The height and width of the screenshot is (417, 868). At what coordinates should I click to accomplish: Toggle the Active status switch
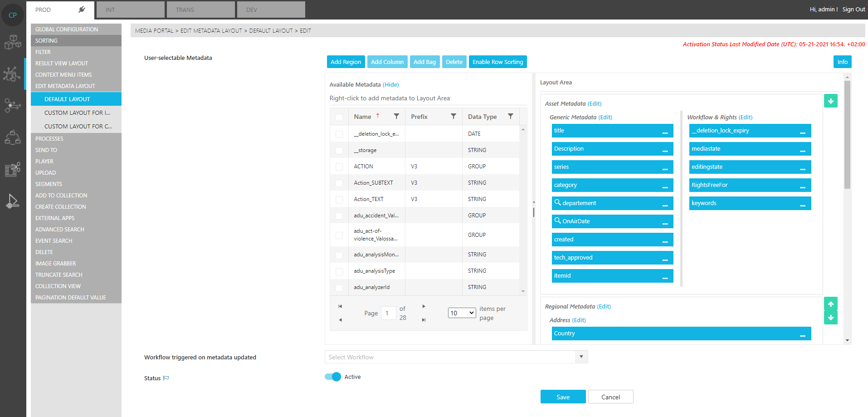pyautogui.click(x=333, y=377)
